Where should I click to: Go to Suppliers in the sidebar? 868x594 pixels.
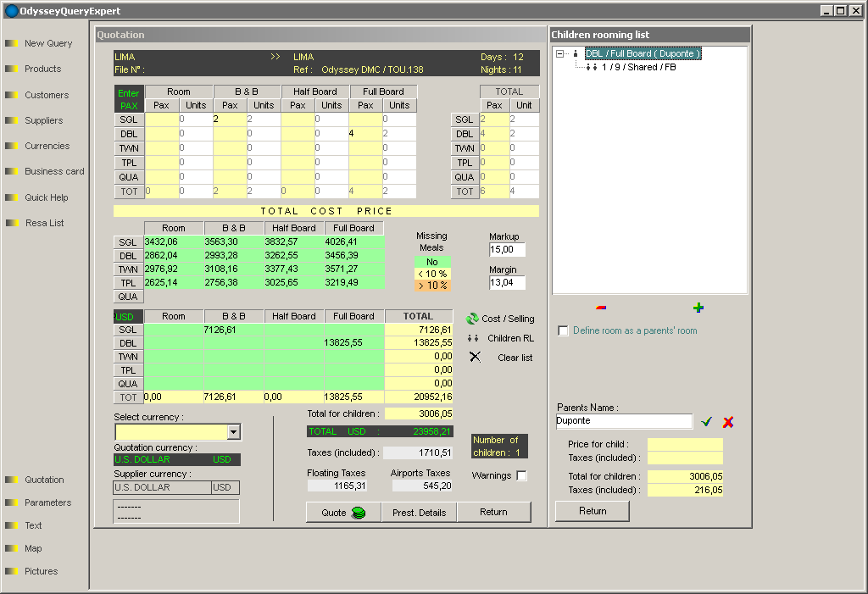click(x=43, y=120)
